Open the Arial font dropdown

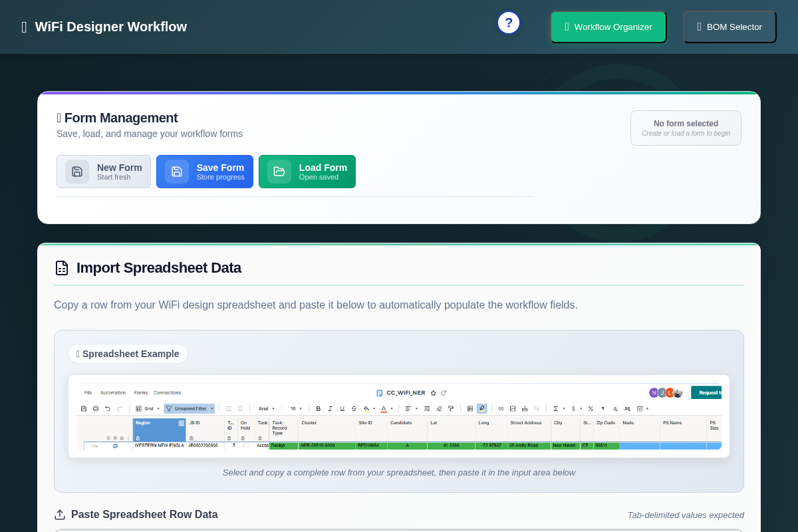click(x=265, y=408)
